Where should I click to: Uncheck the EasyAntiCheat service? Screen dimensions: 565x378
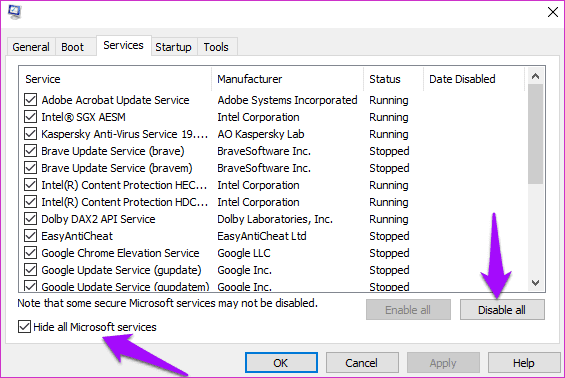31,236
